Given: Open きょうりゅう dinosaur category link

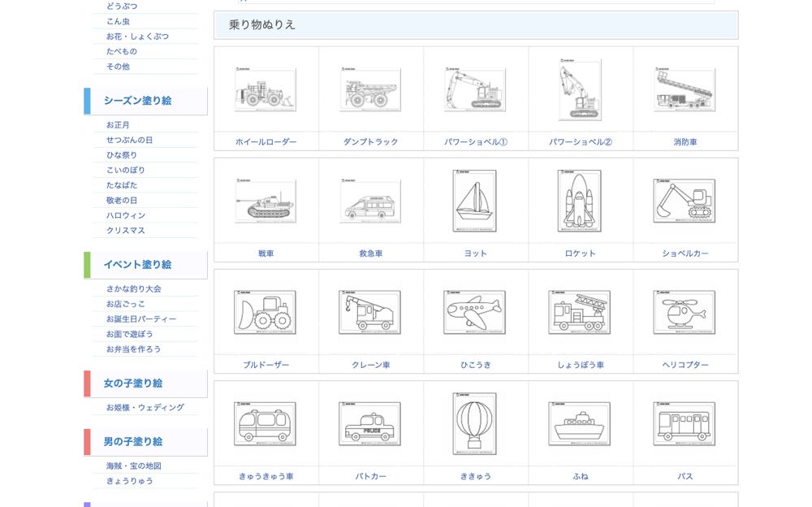Looking at the screenshot, I should (130, 480).
